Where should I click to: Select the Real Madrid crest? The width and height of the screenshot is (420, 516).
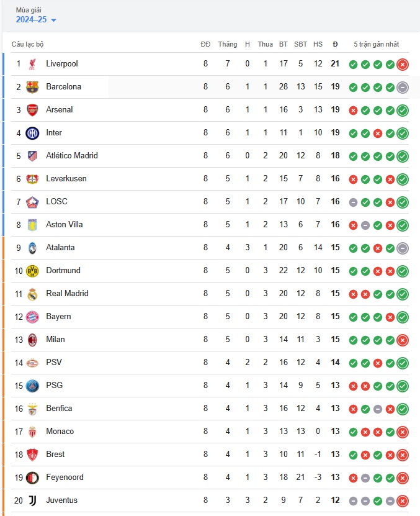pos(32,294)
